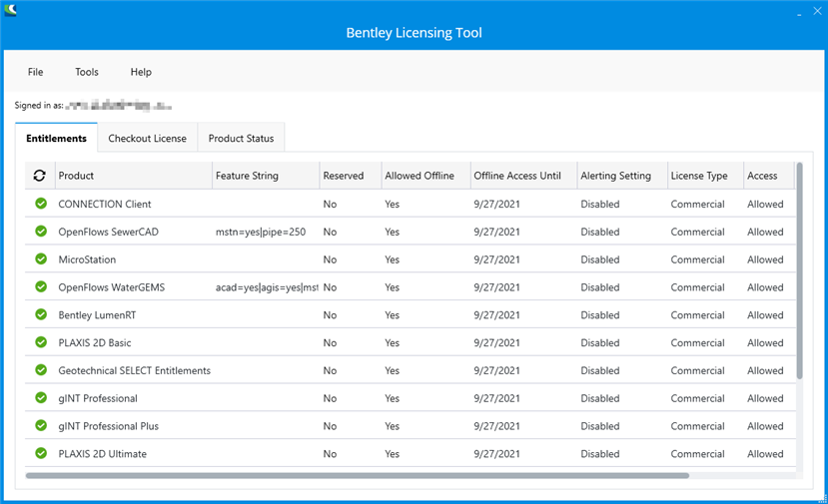
Task: Click Commercial license type in PLAXIS 2D Basic row
Action: coord(697,342)
